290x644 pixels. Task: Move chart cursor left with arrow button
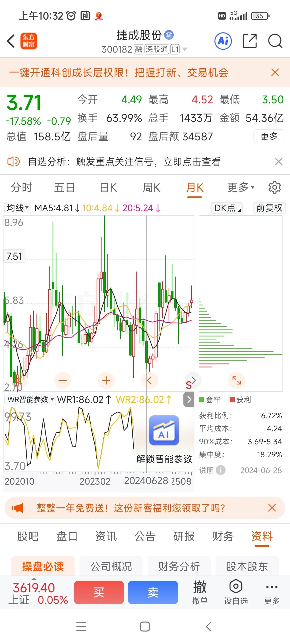[149, 380]
